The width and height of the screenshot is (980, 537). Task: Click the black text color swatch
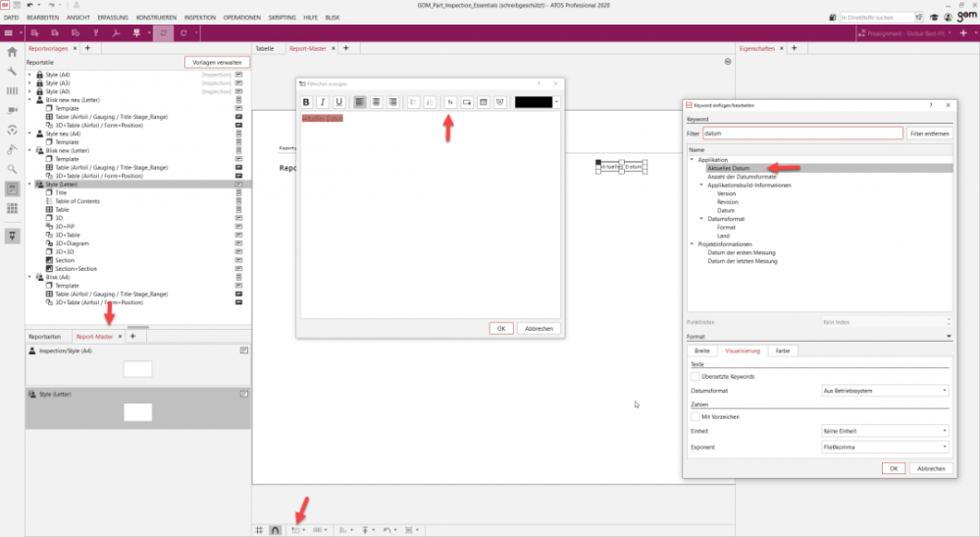point(533,102)
